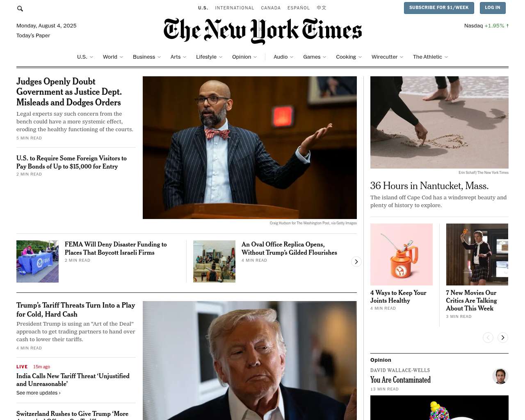Open David Wallace-Wells author avatar
The image size is (525, 420).
500,376
